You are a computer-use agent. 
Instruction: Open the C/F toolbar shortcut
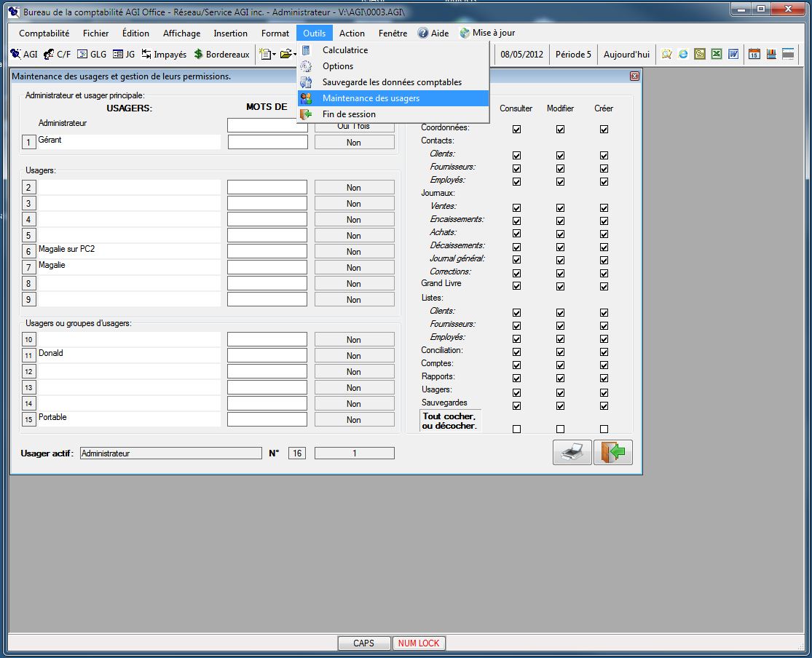(57, 55)
